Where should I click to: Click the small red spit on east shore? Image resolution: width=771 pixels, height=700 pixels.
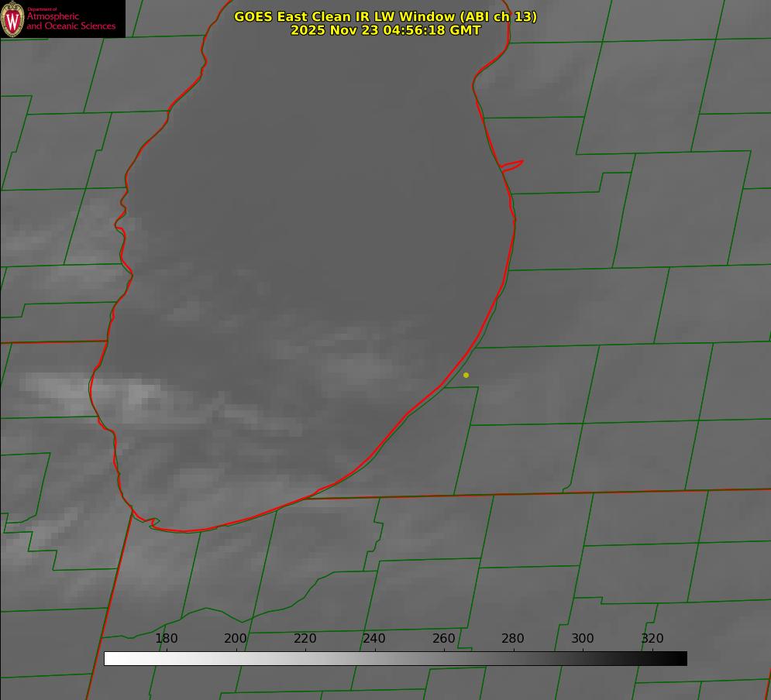click(513, 164)
